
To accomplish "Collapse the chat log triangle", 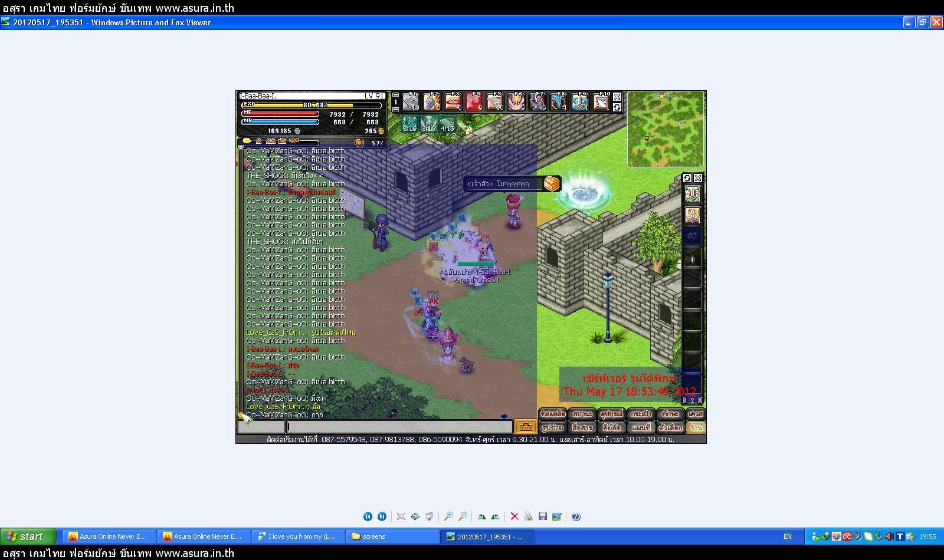I will pyautogui.click(x=241, y=147).
